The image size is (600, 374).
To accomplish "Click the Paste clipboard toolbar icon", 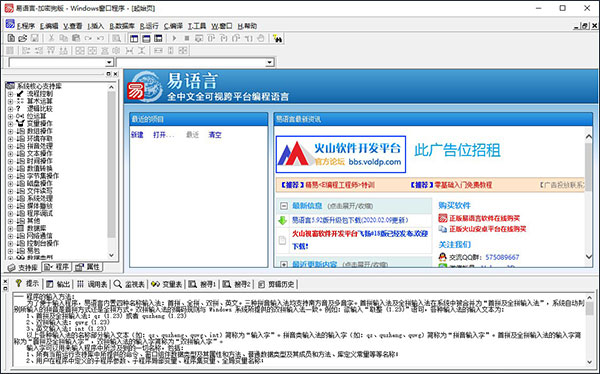I will (x=76, y=38).
